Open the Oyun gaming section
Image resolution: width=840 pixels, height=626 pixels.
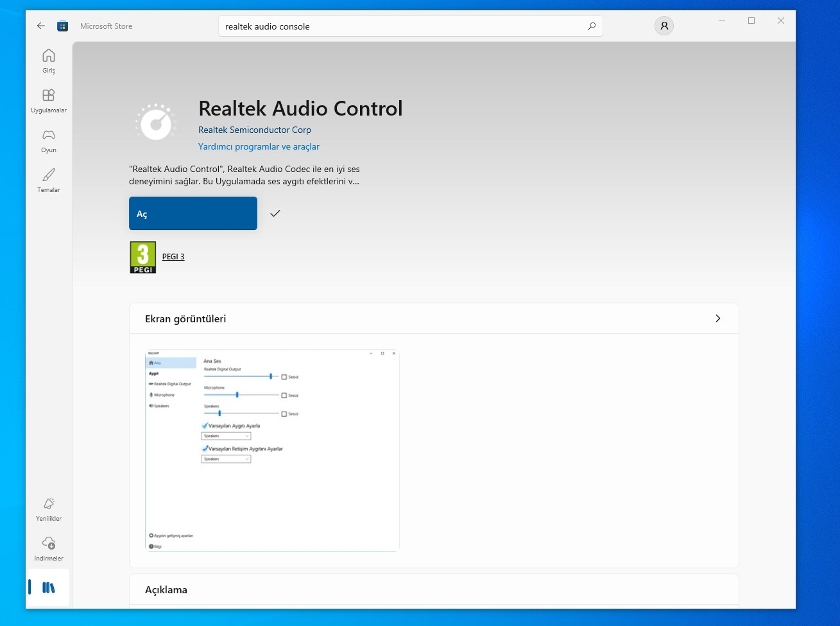coord(49,141)
